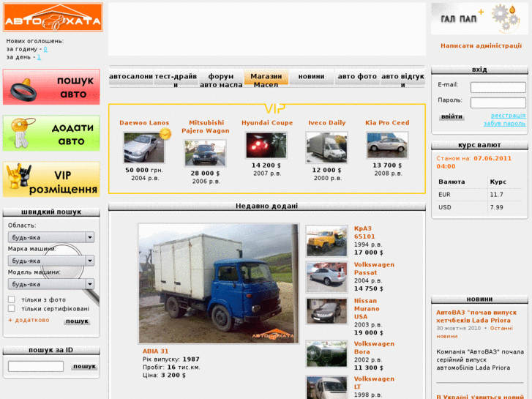Expand the Марка машини dropdown
532x399 pixels.
pos(51,261)
